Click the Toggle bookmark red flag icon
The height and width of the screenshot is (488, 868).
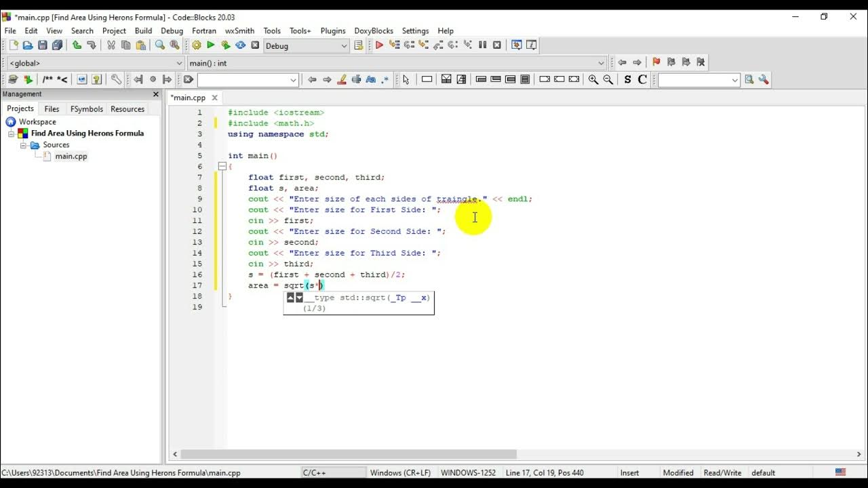[x=656, y=62]
